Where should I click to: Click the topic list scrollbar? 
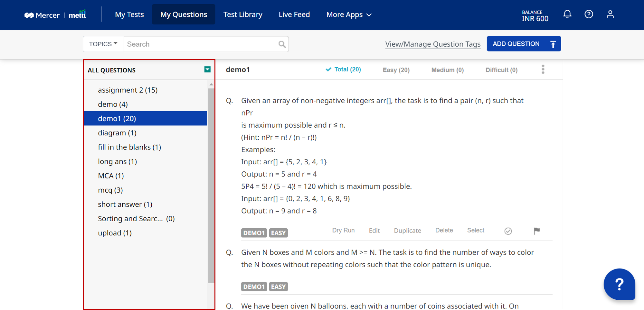coord(211,186)
